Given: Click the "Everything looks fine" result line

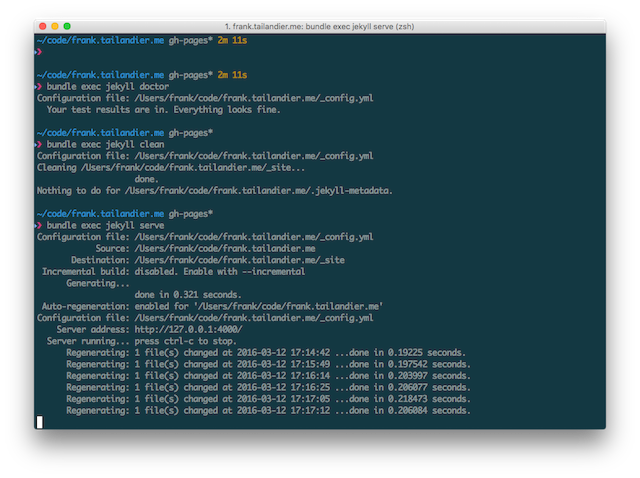Looking at the screenshot, I should pos(164,110).
